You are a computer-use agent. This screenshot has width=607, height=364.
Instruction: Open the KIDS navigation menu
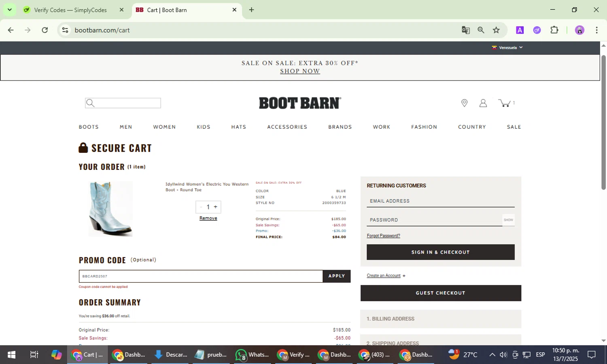coord(204,127)
